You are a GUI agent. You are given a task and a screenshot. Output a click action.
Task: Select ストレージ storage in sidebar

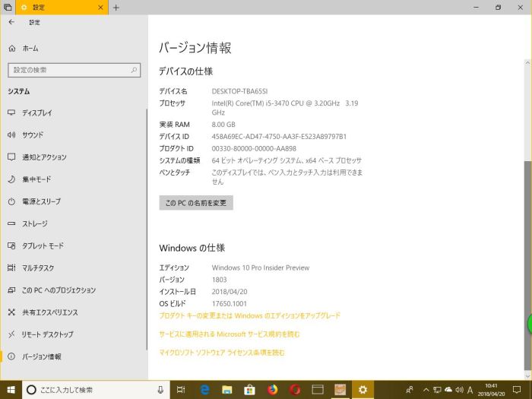click(x=34, y=223)
